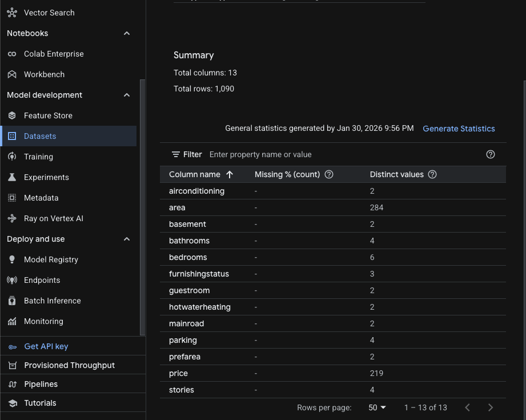
Task: Collapse the Model development section
Action: [126, 95]
